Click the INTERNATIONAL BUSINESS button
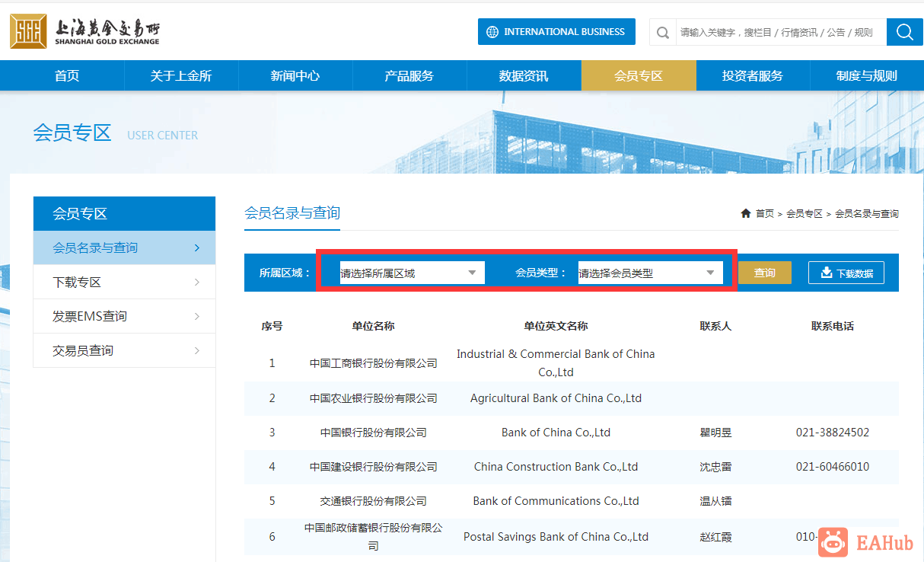This screenshot has width=924, height=562. click(x=556, y=32)
